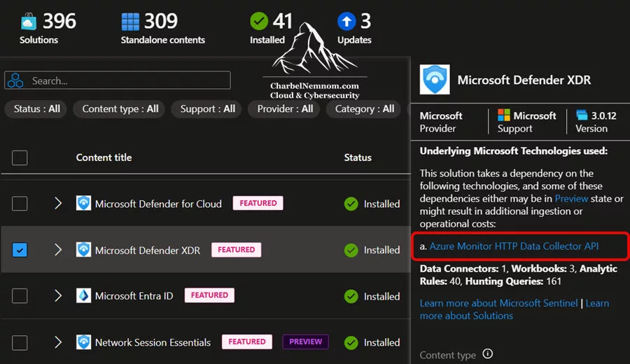Click the blue Updates arrow icon

click(x=346, y=21)
